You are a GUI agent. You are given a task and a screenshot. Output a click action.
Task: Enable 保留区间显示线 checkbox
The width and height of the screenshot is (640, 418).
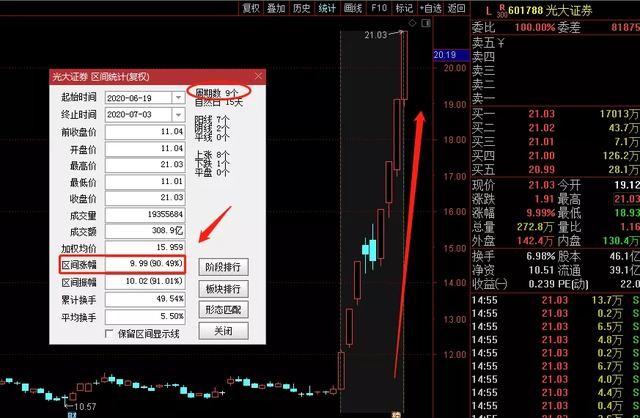(x=109, y=334)
